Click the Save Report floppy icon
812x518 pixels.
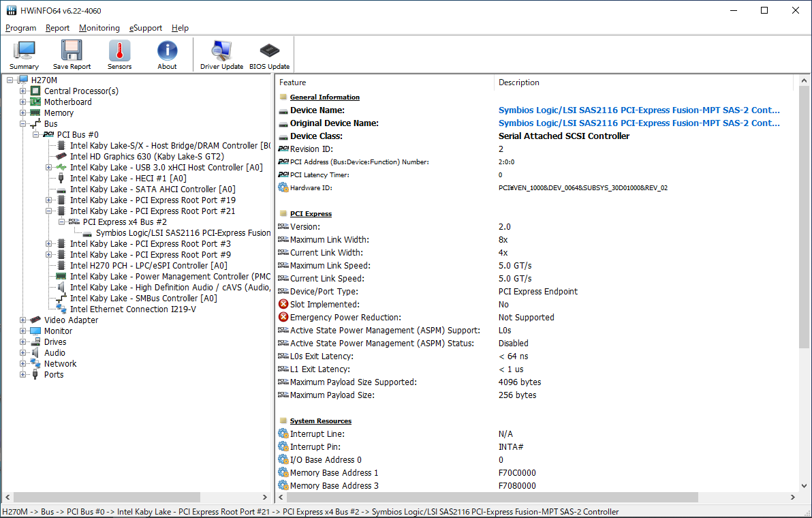tap(72, 51)
